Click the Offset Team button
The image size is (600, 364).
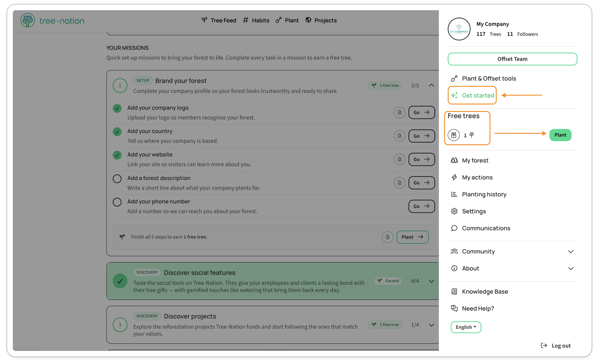(x=512, y=59)
